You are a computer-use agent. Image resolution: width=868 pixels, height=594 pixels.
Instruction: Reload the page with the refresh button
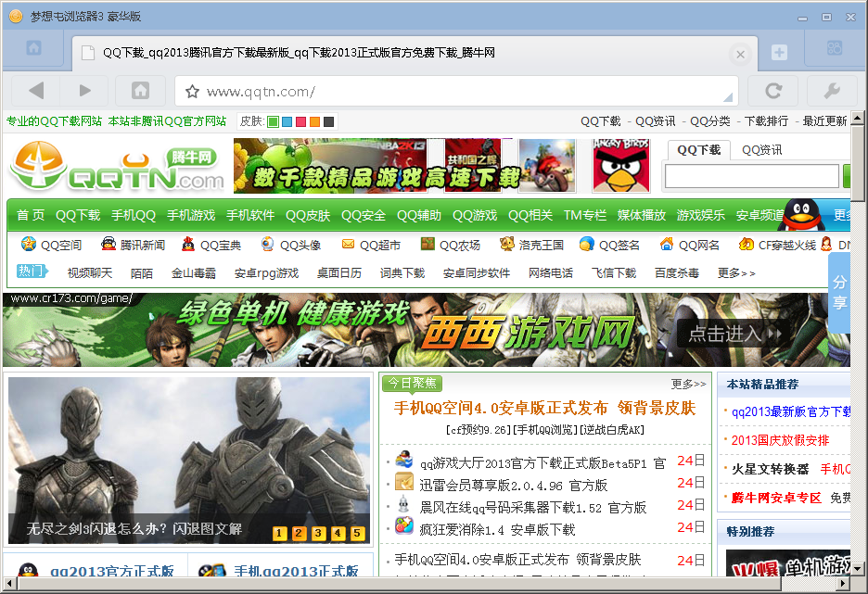772,91
